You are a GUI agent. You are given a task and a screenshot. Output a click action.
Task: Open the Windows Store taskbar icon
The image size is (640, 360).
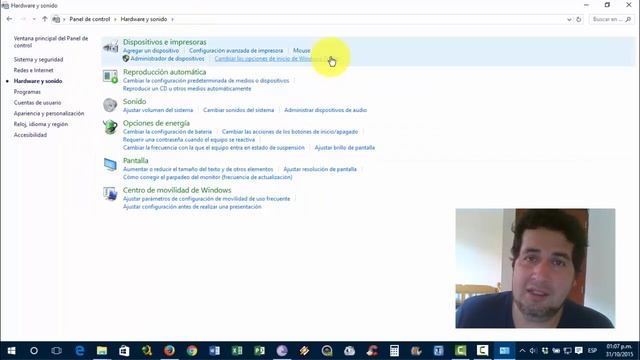(x=124, y=351)
